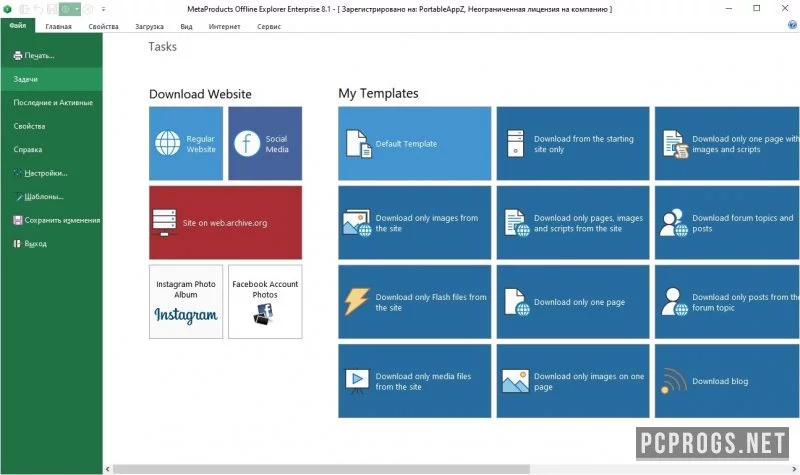The width and height of the screenshot is (800, 475).
Task: Switch to the Главная tab
Action: [x=58, y=27]
